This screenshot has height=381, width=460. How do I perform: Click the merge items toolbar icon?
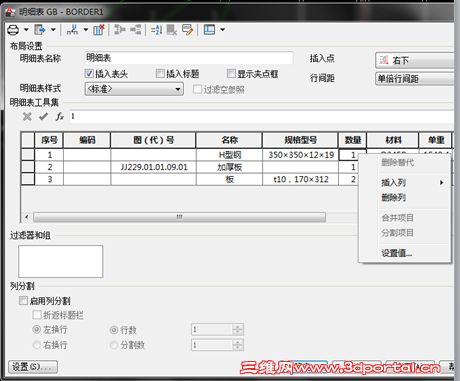click(x=119, y=30)
